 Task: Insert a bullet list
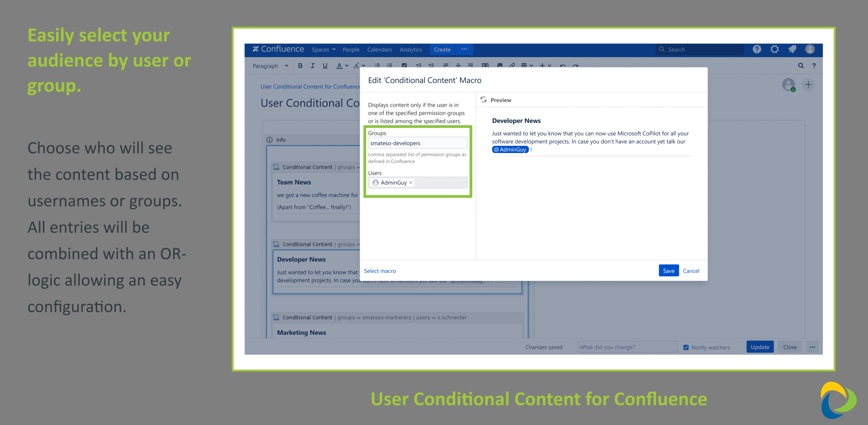click(377, 66)
